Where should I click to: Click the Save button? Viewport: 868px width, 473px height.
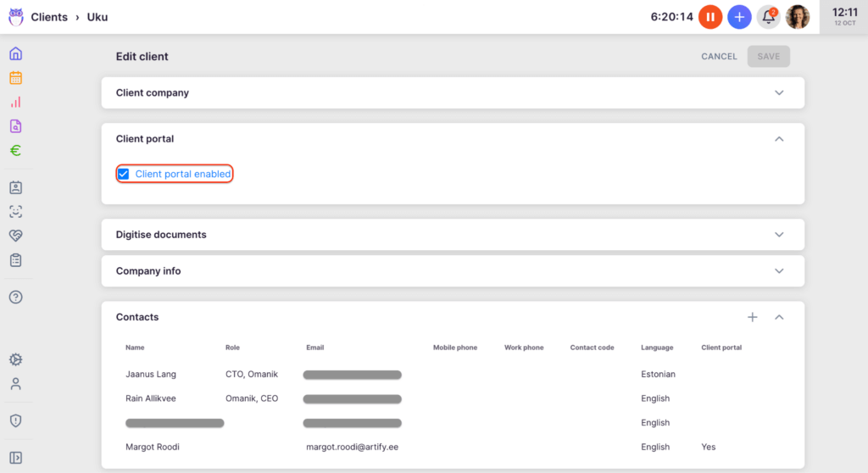[768, 57]
